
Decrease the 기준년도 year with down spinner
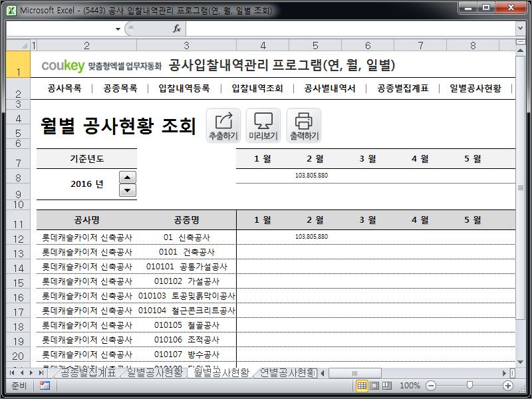(128, 190)
